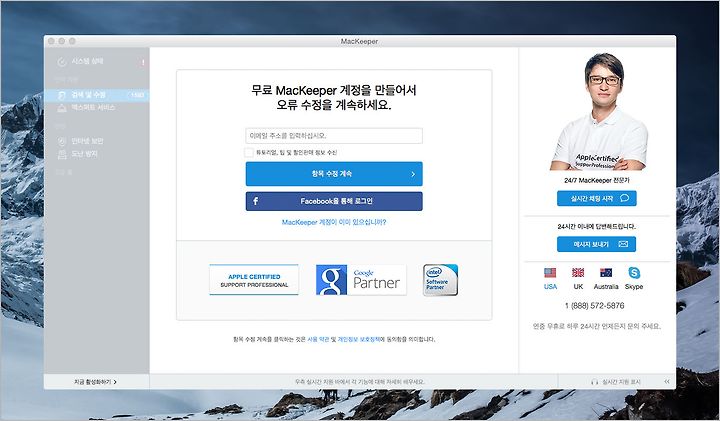Open the 인터넷 보안 sidebar item
The width and height of the screenshot is (720, 421).
pyautogui.click(x=96, y=141)
